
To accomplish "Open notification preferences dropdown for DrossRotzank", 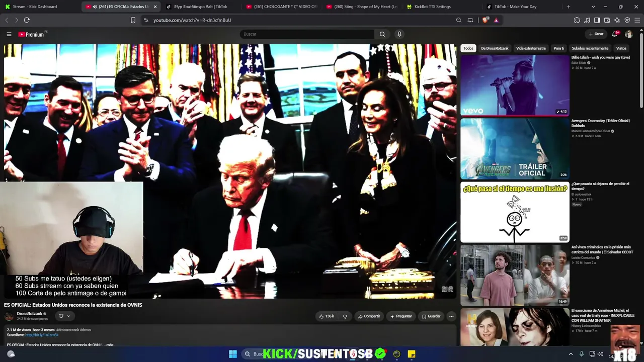I will click(64, 316).
